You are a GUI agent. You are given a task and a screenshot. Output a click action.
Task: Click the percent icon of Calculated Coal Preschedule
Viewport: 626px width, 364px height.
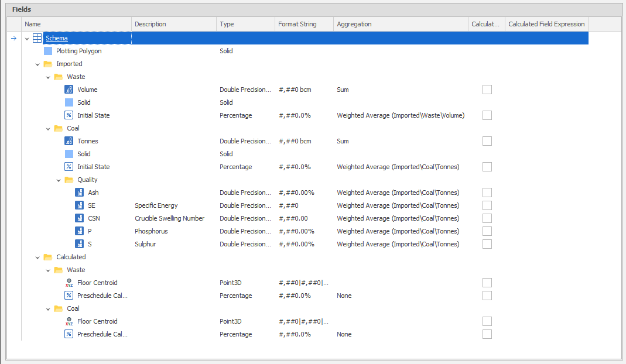tap(69, 334)
